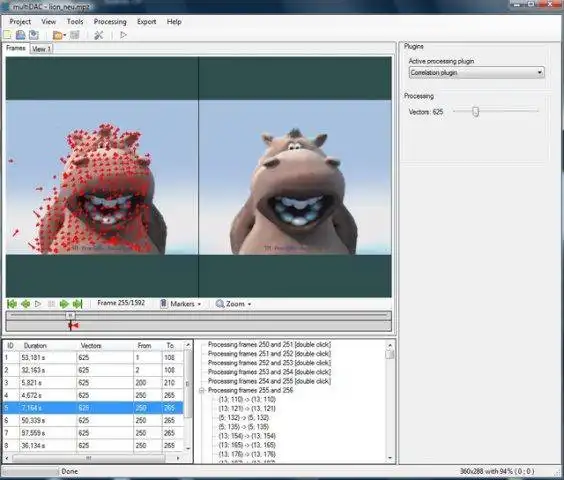Click the Save project floppy icon
Screen dimensions: 564x480
pos(21,35)
